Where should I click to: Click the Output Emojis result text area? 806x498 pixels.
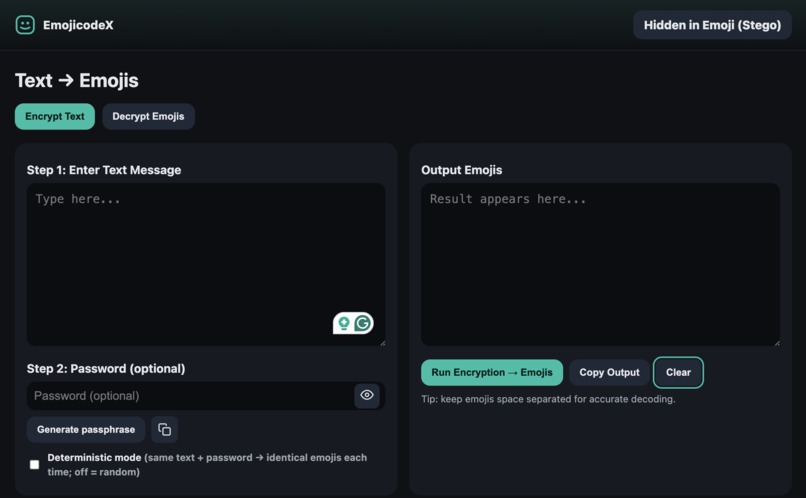tap(600, 264)
